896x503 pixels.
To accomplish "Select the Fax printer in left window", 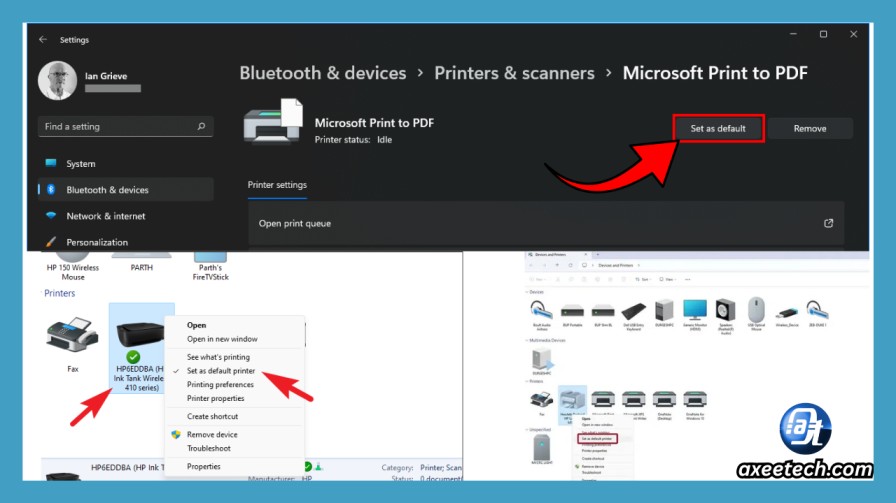I will 73,345.
